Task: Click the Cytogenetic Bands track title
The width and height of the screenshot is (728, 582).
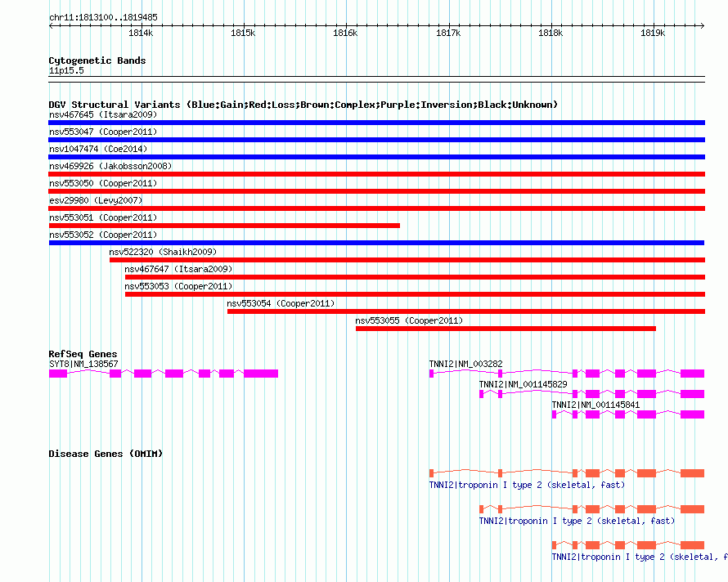Action: [x=97, y=60]
